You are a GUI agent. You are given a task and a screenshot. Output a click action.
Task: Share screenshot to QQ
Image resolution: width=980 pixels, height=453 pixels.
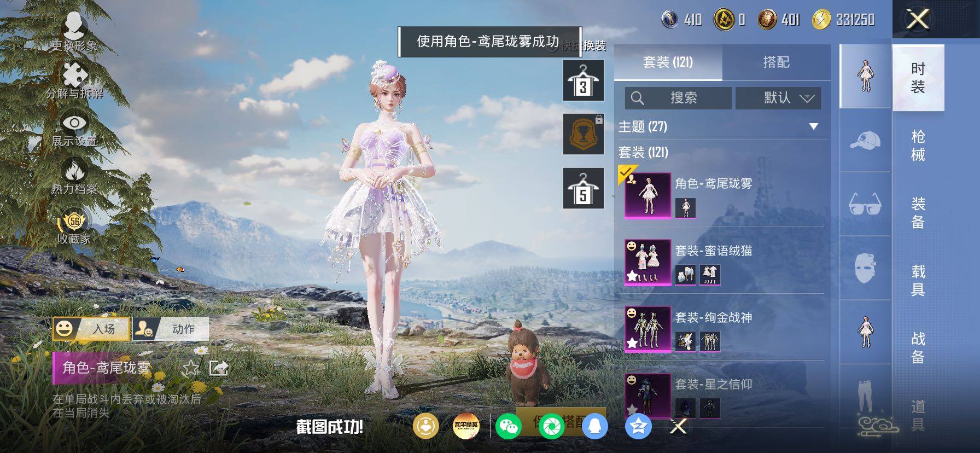tap(595, 426)
